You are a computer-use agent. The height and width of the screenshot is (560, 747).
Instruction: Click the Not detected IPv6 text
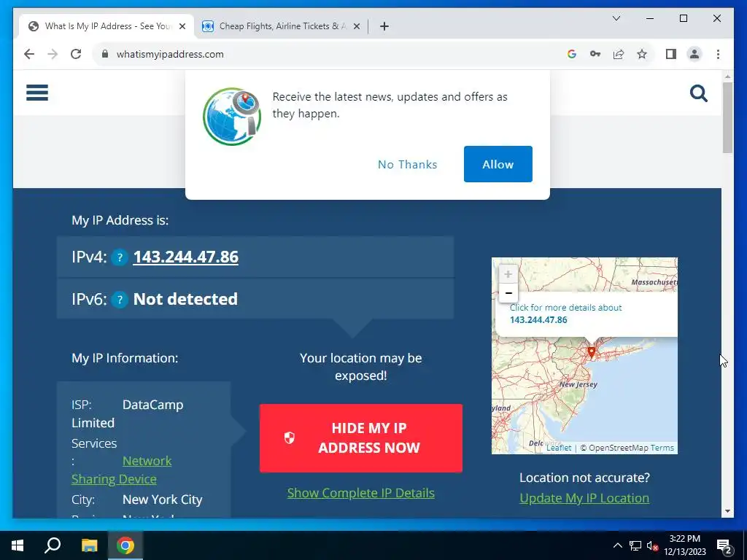(185, 299)
